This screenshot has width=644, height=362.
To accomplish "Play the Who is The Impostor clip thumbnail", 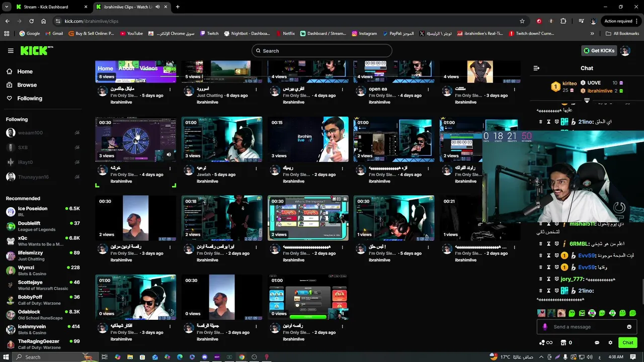I will 308,218.
